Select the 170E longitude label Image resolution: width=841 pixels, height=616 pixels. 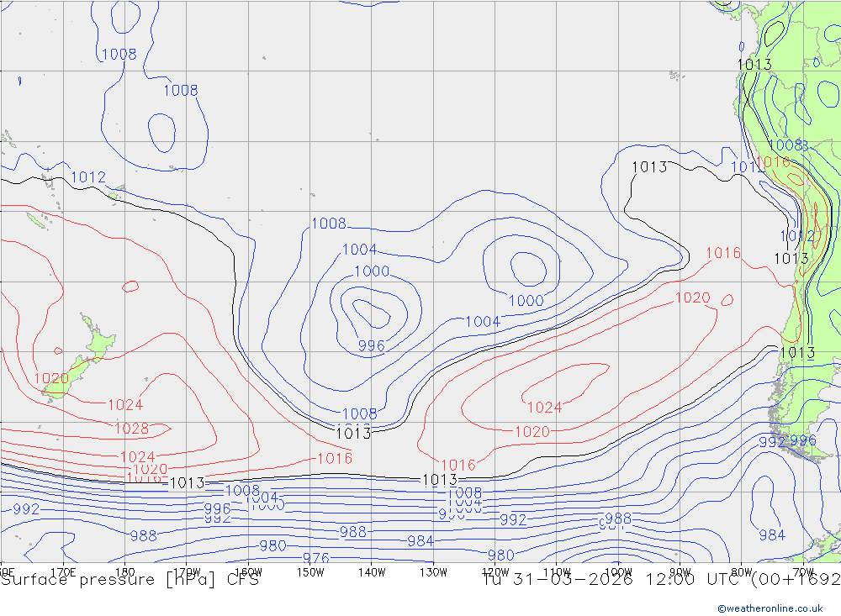(x=63, y=572)
